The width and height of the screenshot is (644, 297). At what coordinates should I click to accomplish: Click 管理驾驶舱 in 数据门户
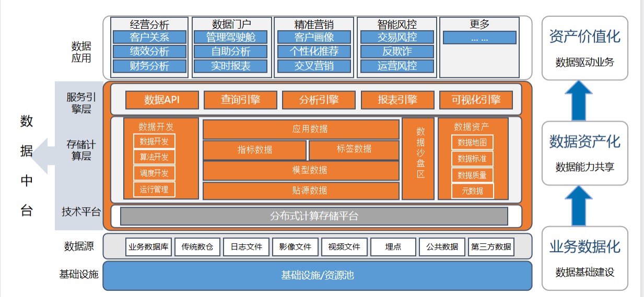coord(231,37)
